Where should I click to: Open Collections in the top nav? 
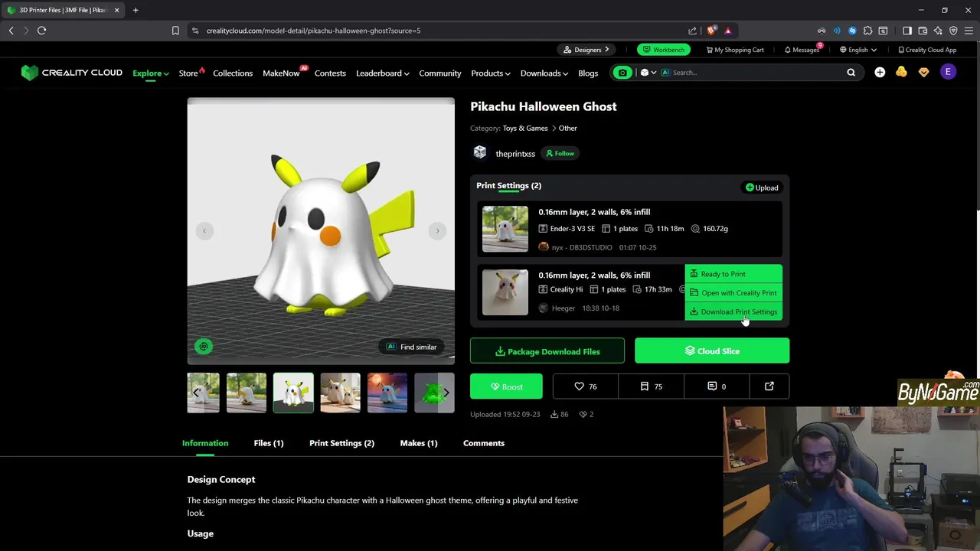[233, 73]
